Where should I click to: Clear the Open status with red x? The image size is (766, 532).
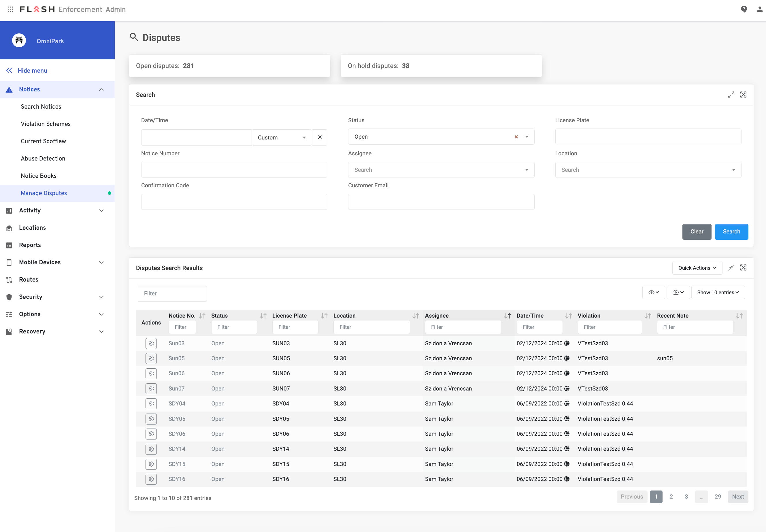tap(516, 137)
